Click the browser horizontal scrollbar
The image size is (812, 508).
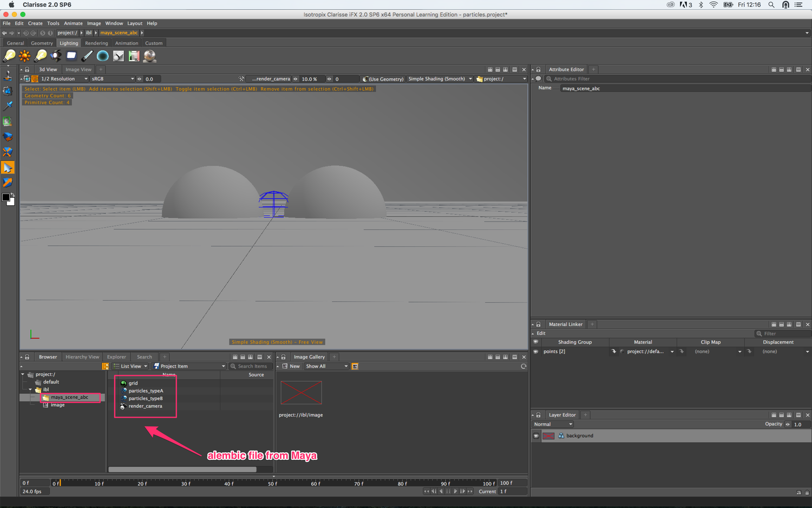coord(182,470)
